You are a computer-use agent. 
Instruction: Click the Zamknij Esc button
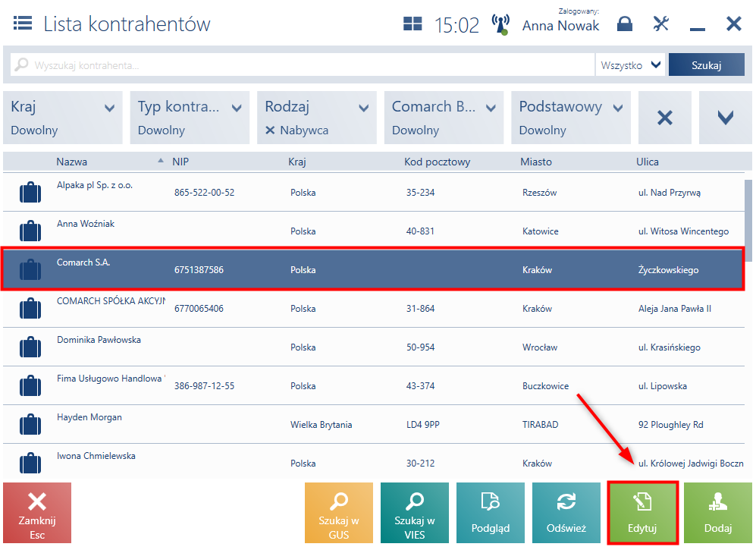[37, 513]
